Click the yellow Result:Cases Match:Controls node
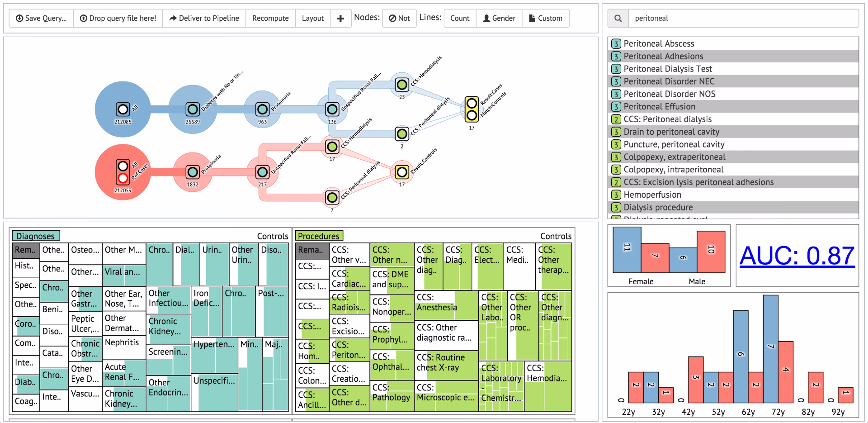The image size is (868, 423). point(472,109)
